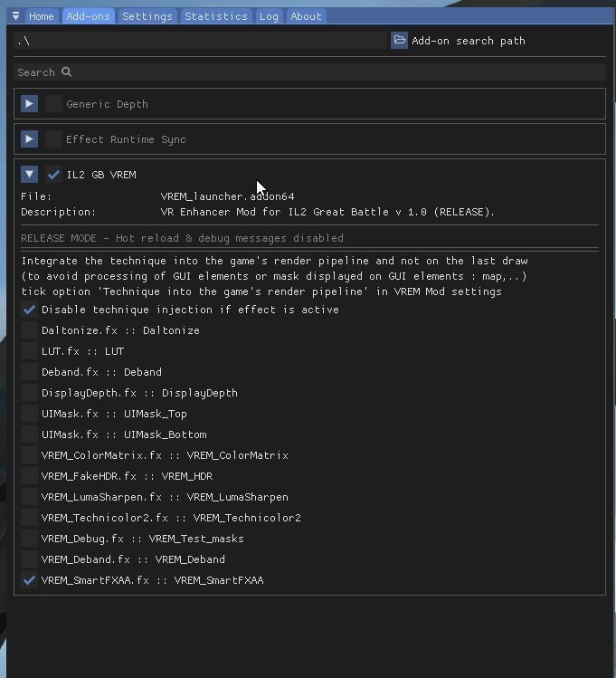Collapse window using top-left triangle icon

15,16
